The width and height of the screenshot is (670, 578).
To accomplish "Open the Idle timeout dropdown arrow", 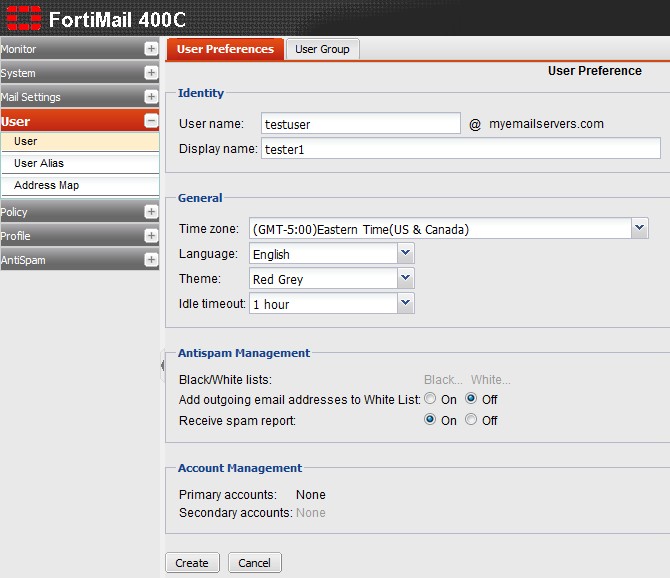I will click(406, 303).
